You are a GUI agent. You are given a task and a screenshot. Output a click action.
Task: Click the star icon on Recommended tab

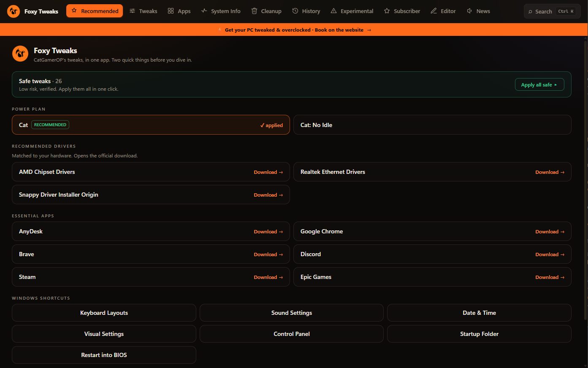pyautogui.click(x=74, y=11)
